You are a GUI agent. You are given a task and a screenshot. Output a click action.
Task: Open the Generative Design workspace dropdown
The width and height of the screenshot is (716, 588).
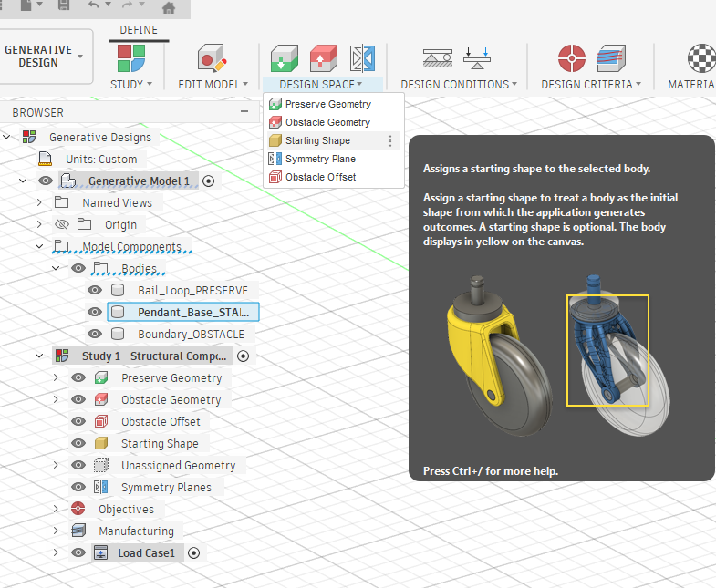(45, 57)
